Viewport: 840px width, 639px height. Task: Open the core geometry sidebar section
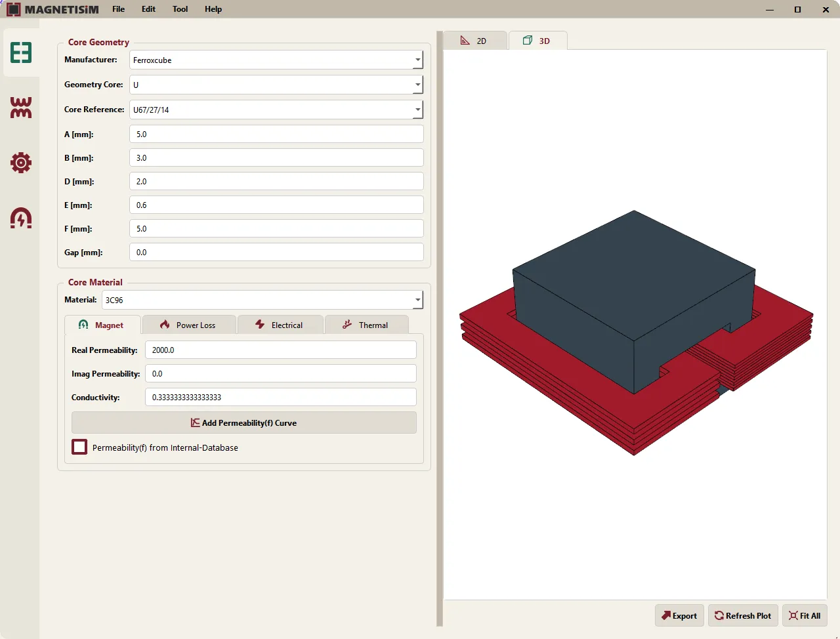click(x=21, y=52)
